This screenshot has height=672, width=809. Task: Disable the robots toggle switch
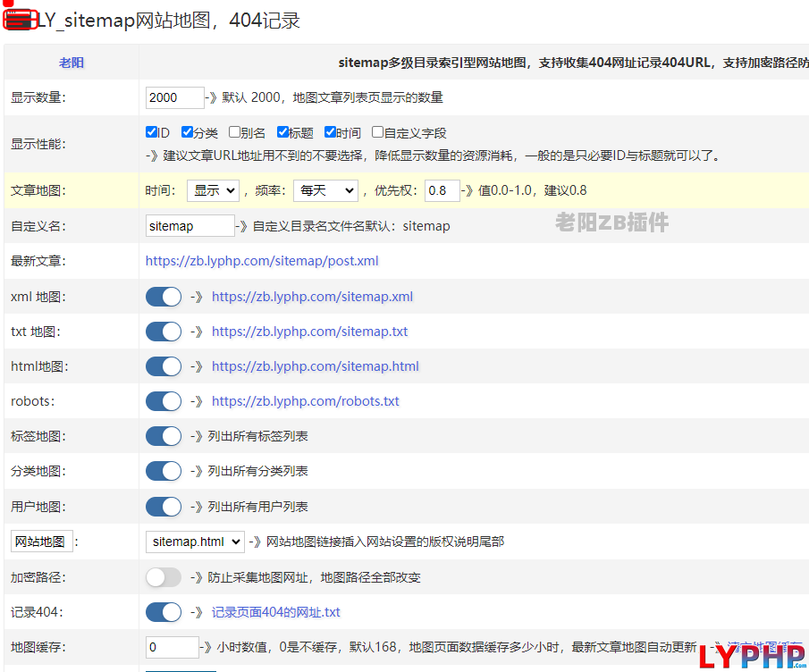[x=164, y=401]
